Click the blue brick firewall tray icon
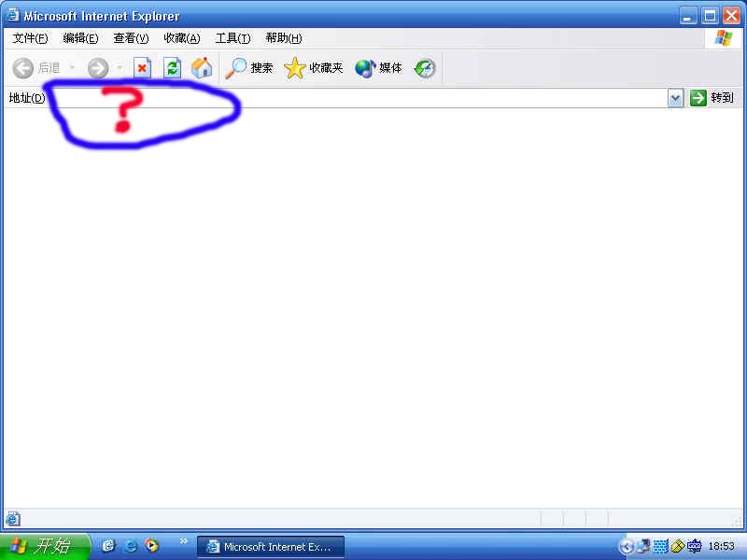 point(660,546)
